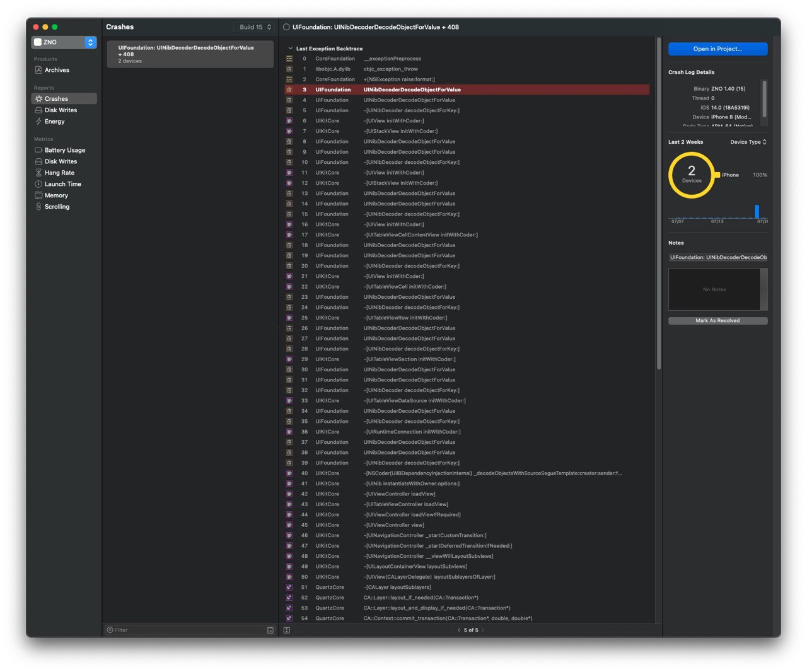Click the Memory chip icon

(x=38, y=195)
